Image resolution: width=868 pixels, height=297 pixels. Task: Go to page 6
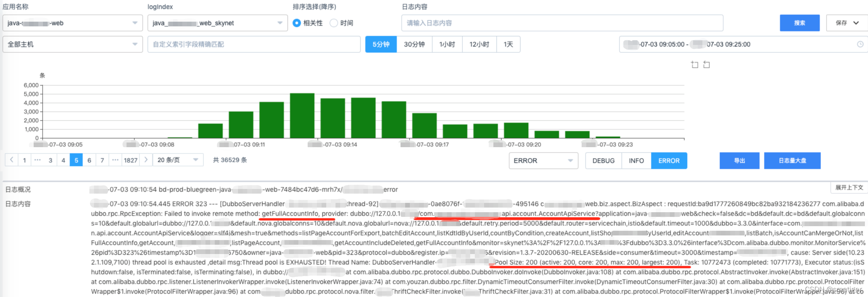pyautogui.click(x=89, y=160)
